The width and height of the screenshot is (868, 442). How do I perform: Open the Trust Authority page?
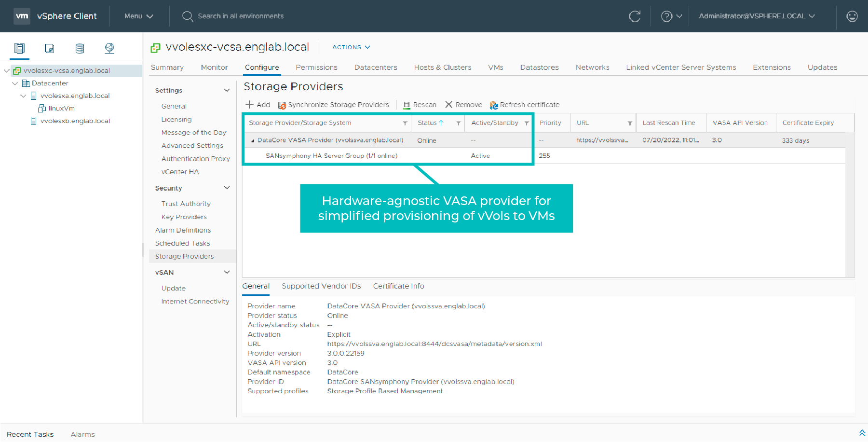pyautogui.click(x=186, y=204)
